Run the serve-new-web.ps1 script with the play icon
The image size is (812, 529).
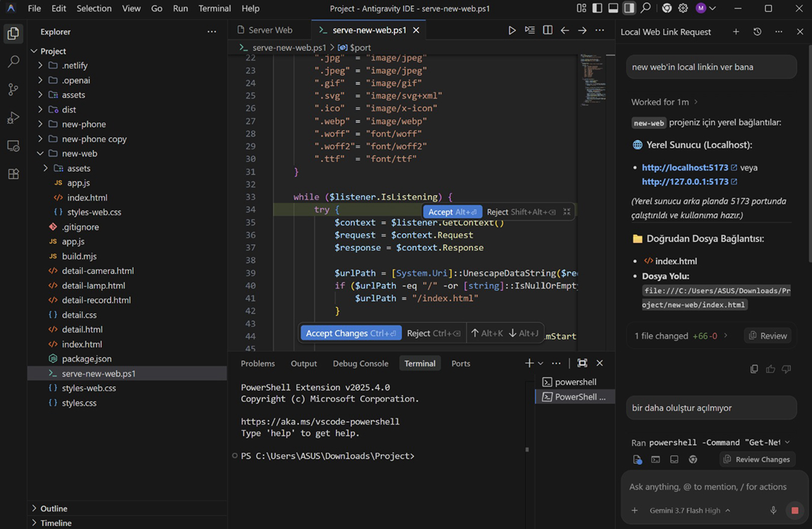click(512, 30)
